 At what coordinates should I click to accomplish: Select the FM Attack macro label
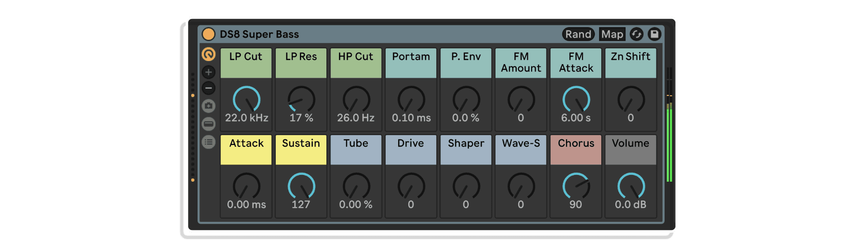click(x=576, y=63)
